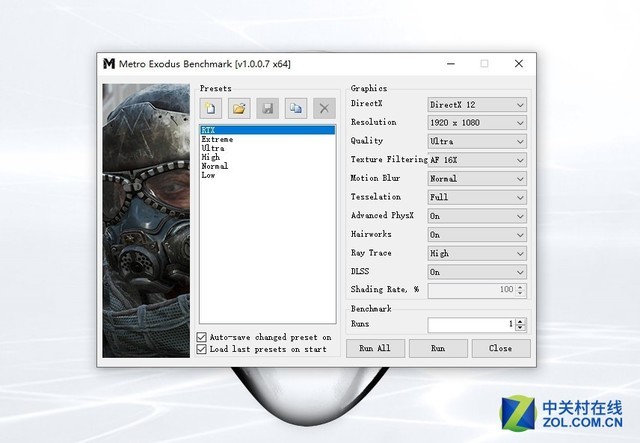
Task: Minimize the benchmark window
Action: [x=451, y=64]
